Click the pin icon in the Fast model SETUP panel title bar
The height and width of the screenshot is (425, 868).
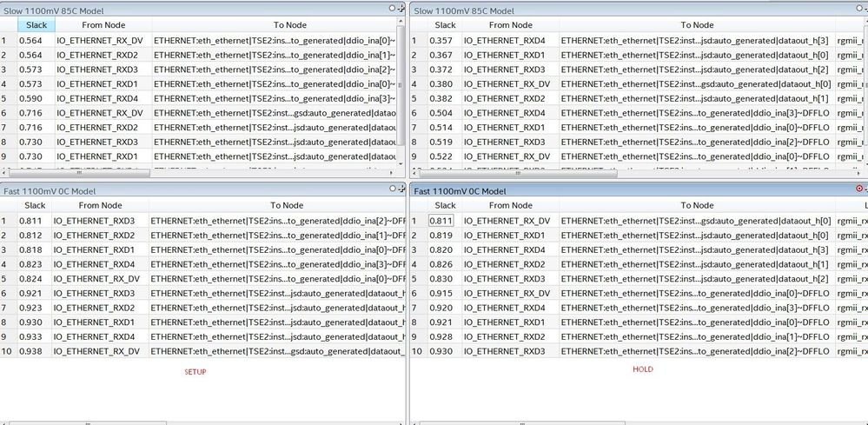tap(401, 189)
